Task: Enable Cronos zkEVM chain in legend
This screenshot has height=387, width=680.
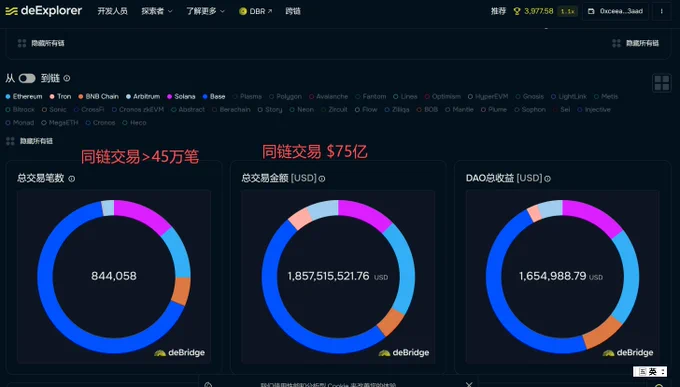Action: pyautogui.click(x=138, y=109)
